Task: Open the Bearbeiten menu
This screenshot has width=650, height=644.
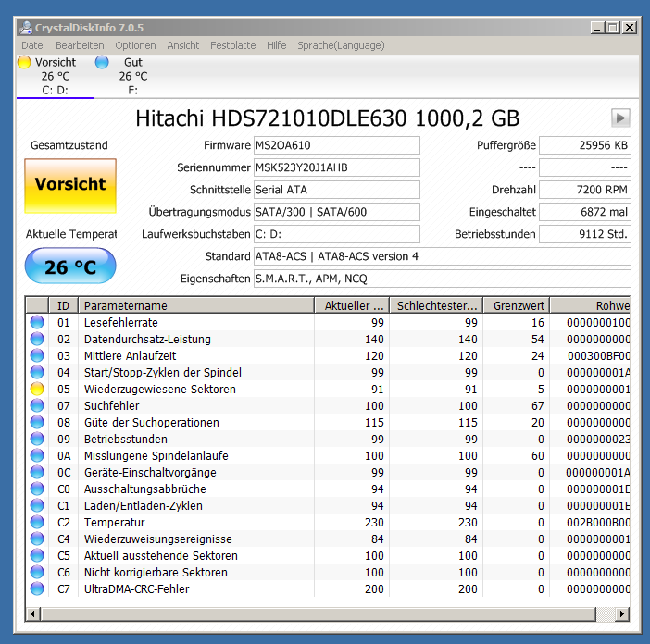Action: click(80, 45)
